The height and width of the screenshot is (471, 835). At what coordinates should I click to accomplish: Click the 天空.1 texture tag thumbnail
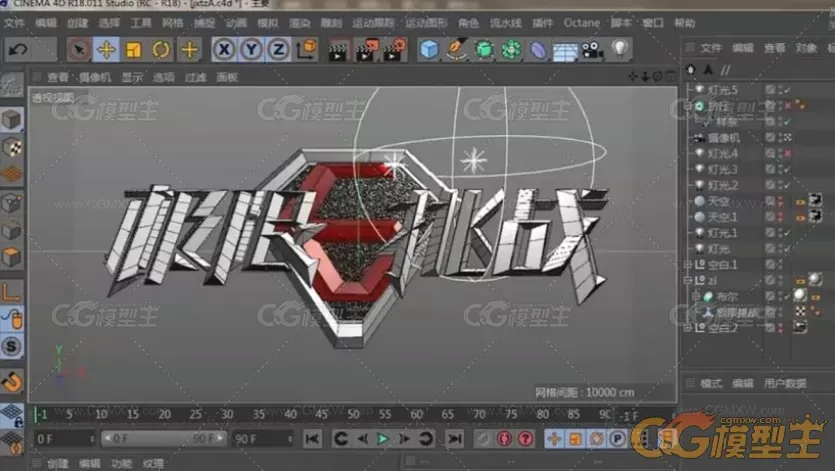(815, 217)
